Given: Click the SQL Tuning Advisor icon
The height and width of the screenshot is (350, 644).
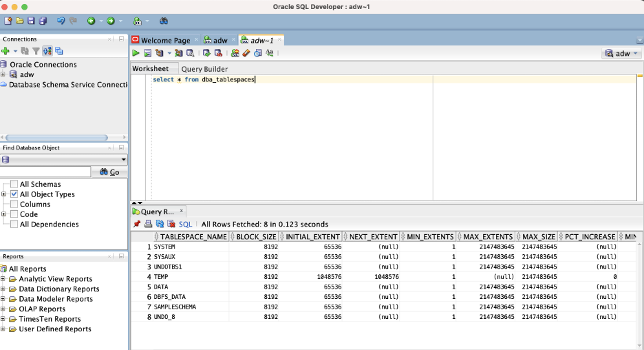Looking at the screenshot, I should (x=190, y=53).
